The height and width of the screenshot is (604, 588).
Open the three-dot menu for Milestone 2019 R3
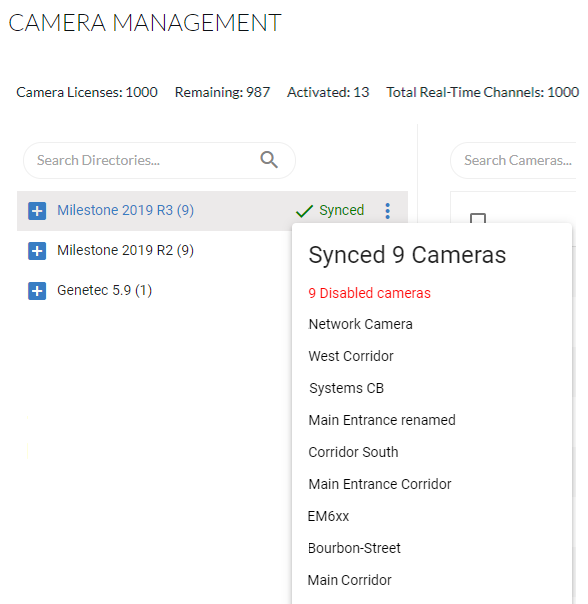coord(388,211)
